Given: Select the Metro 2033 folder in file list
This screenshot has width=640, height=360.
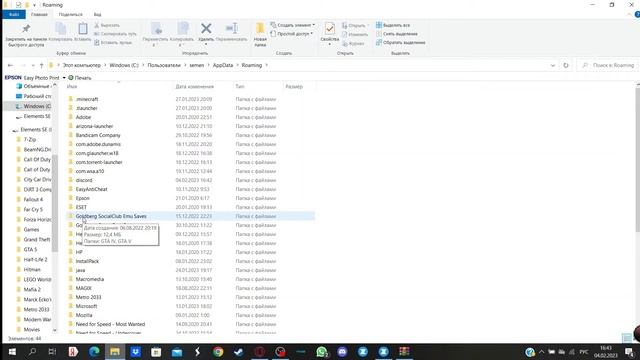Looking at the screenshot, I should (88, 297).
